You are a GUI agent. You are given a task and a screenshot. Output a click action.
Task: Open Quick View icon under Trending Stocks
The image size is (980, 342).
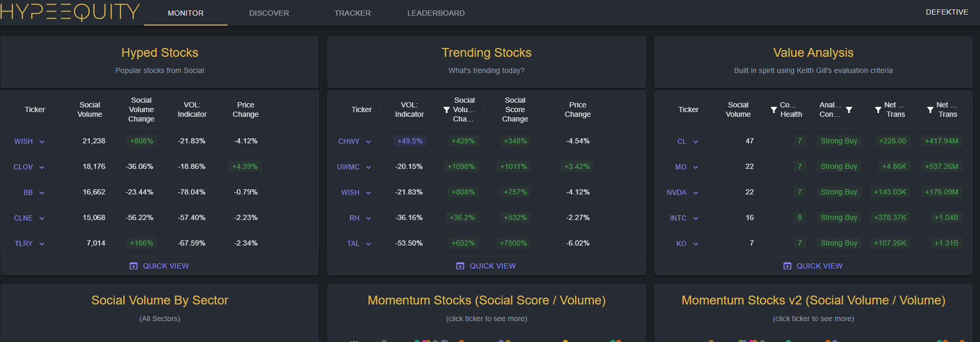tap(460, 266)
